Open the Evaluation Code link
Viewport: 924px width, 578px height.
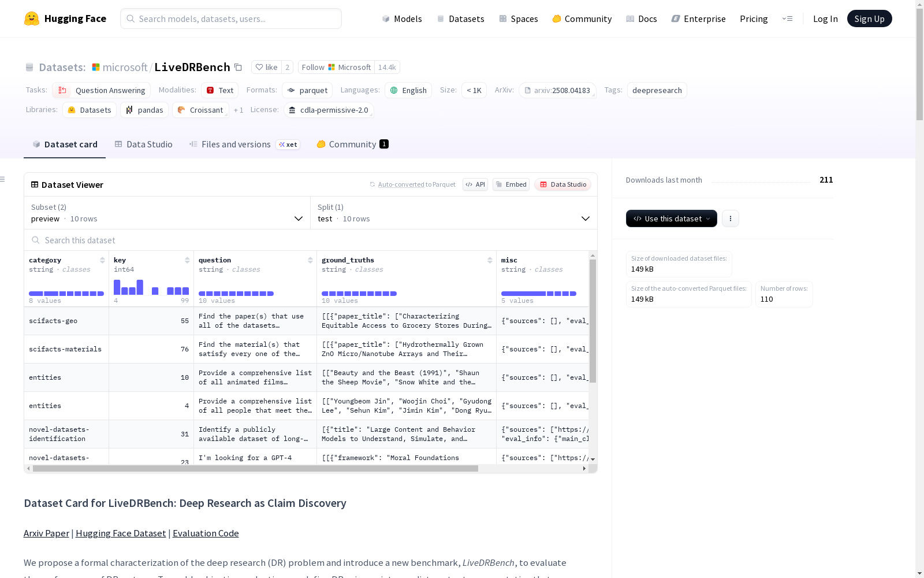[x=206, y=533]
